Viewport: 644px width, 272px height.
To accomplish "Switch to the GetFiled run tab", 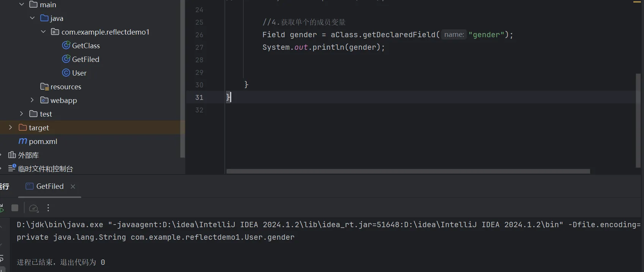I will pyautogui.click(x=49, y=186).
